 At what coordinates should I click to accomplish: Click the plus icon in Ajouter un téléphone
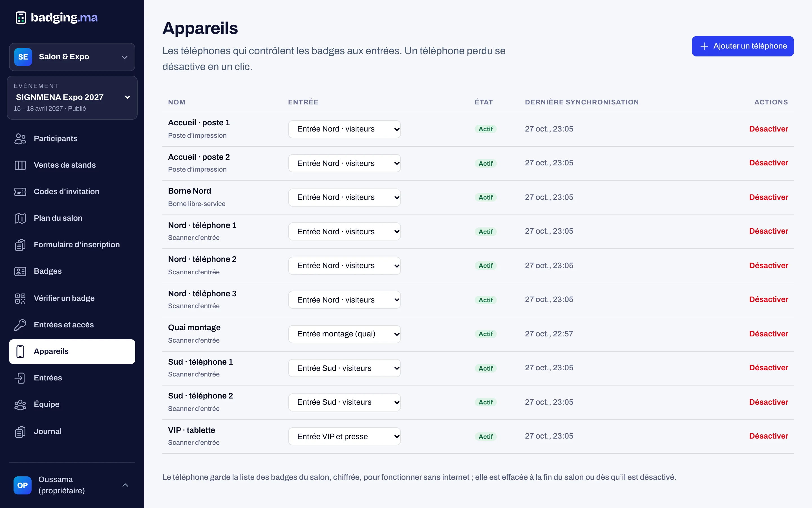pos(704,46)
